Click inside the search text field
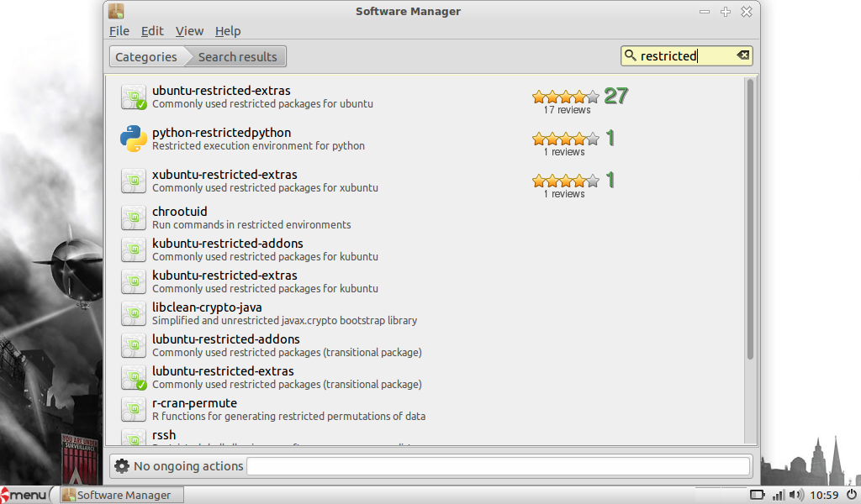The width and height of the screenshot is (861, 504). (686, 55)
